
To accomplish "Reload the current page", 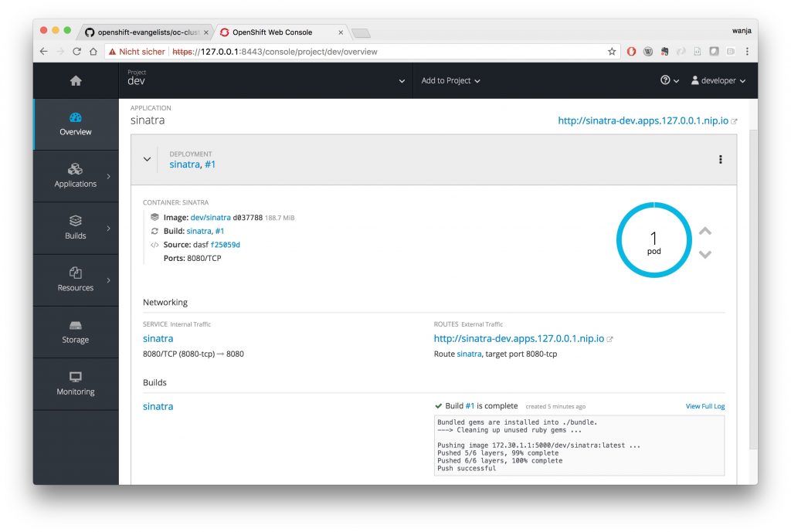I will tap(76, 52).
